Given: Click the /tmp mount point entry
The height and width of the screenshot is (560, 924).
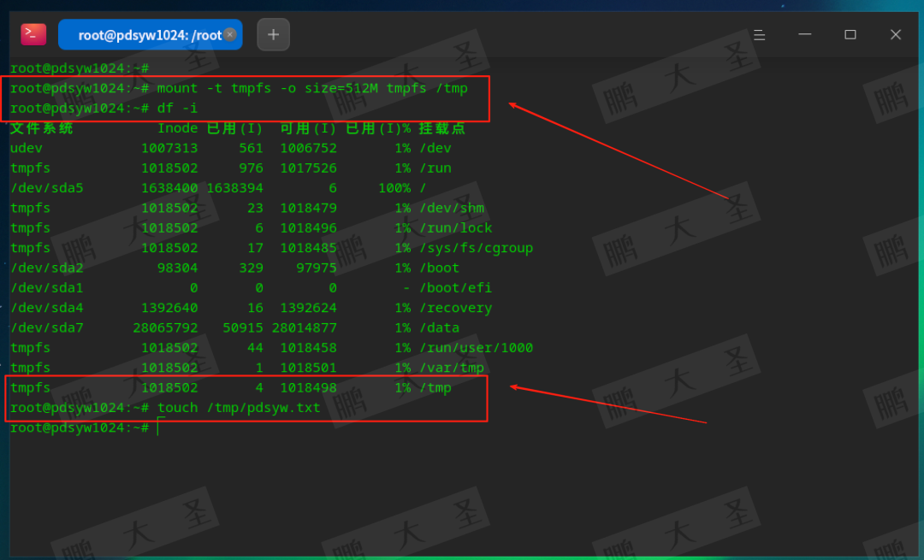Looking at the screenshot, I should pyautogui.click(x=435, y=388).
